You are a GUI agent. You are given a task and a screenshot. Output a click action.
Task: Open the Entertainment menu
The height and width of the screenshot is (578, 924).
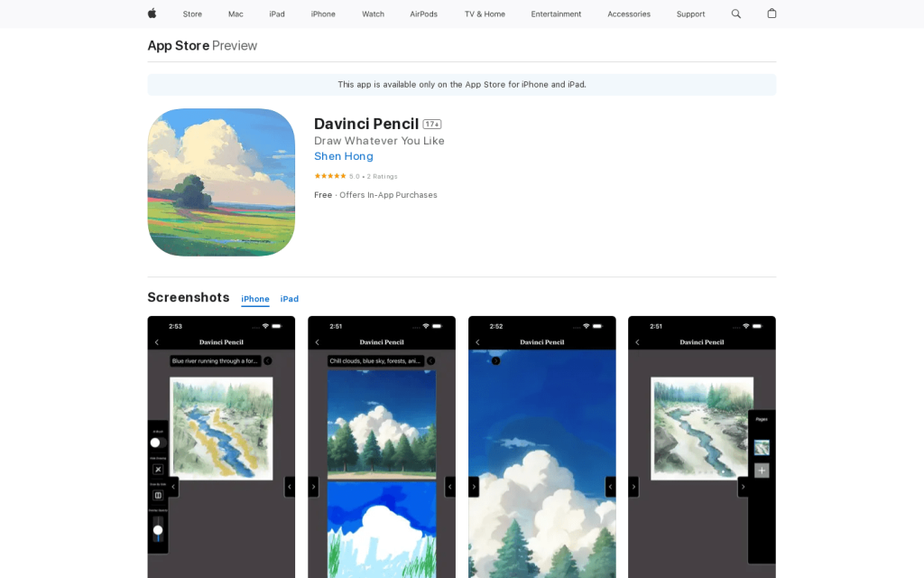(556, 14)
